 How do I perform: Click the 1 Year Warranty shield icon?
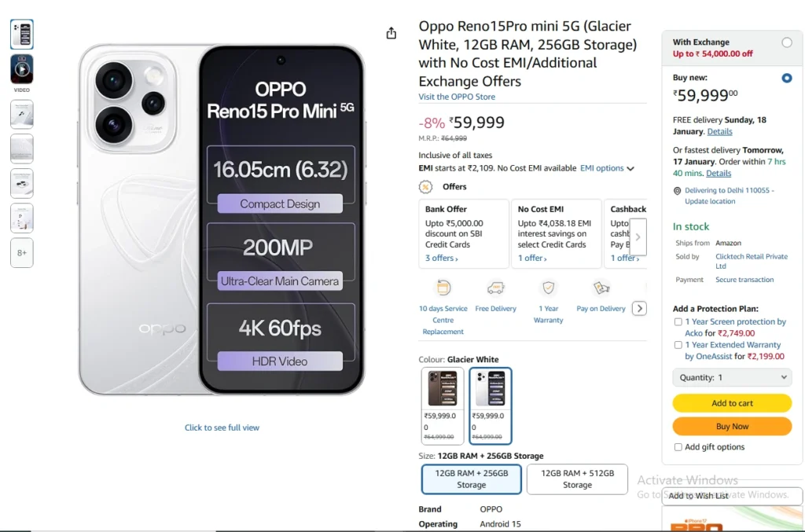pos(549,288)
